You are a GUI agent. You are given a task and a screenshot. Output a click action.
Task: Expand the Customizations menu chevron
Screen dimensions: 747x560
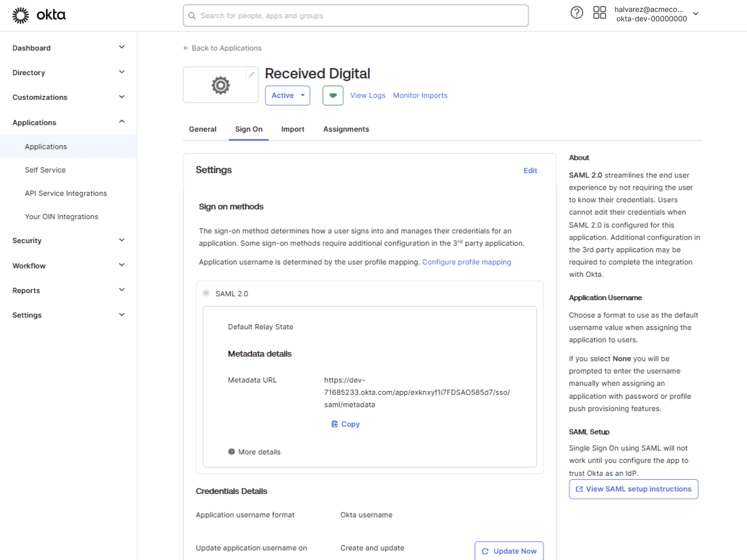[122, 97]
